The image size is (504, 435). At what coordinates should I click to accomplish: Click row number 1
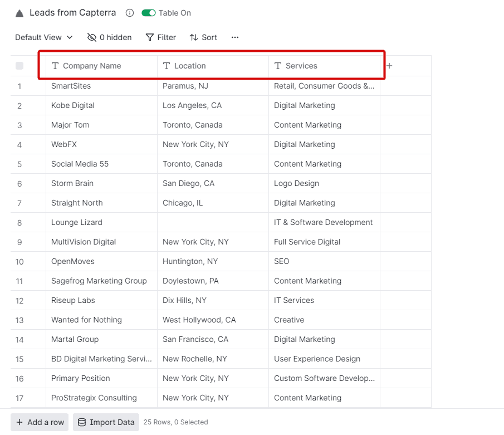click(19, 86)
